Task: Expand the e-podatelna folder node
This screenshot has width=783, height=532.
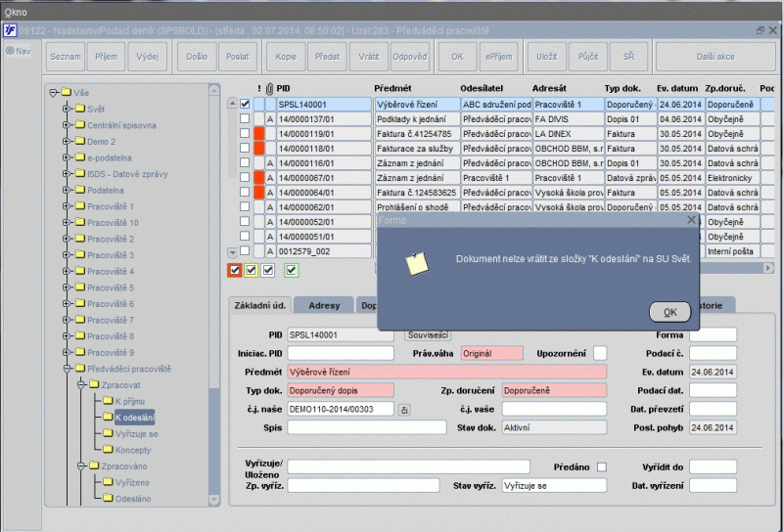Action: 67,157
